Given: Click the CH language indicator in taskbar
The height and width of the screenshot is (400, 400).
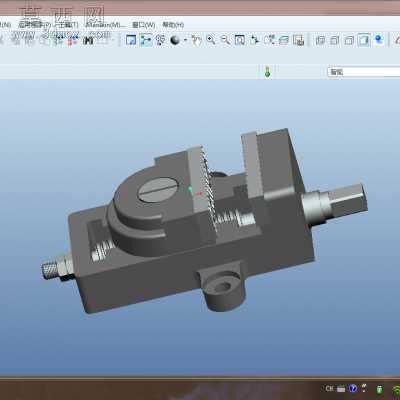Looking at the screenshot, I should click(x=329, y=388).
